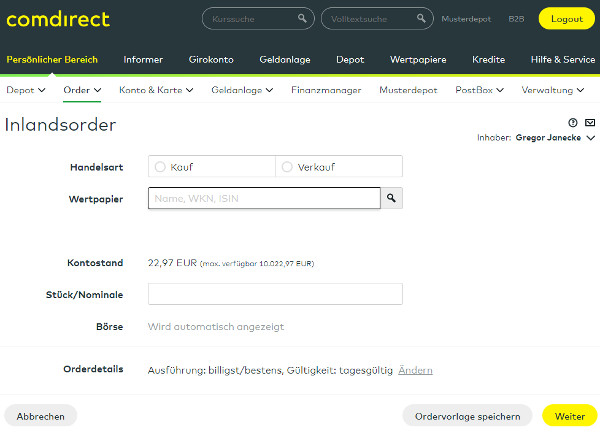Open the Geldanlage main menu item
The image size is (600, 438).
click(285, 60)
